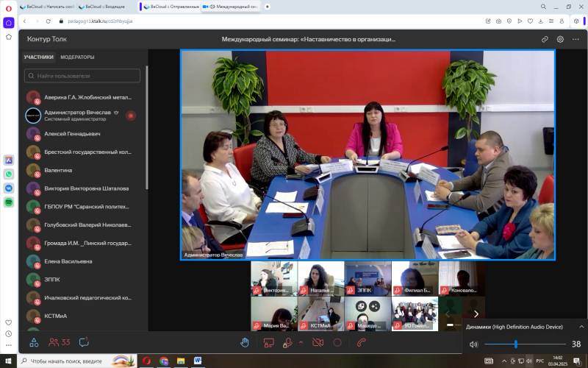The width and height of the screenshot is (588, 368).
Task: Toggle the microphone on or off
Action: coord(287,342)
